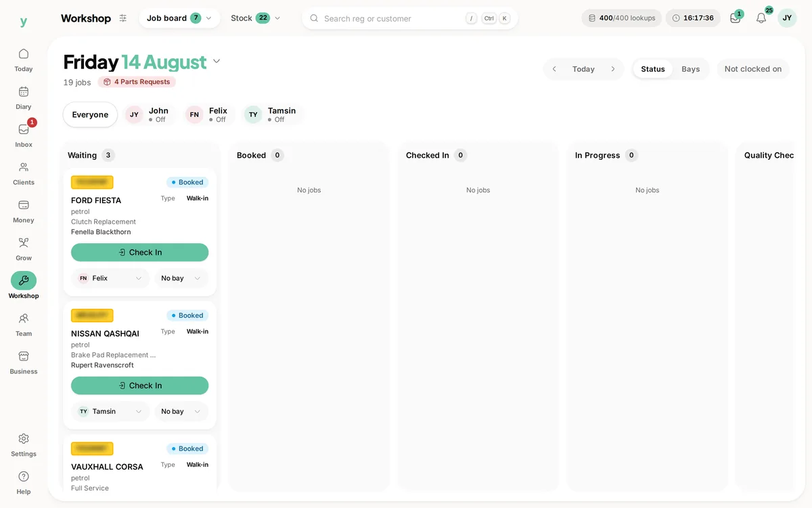Open Tamsin technician dropdown on Nissan Qashqai

pyautogui.click(x=110, y=412)
